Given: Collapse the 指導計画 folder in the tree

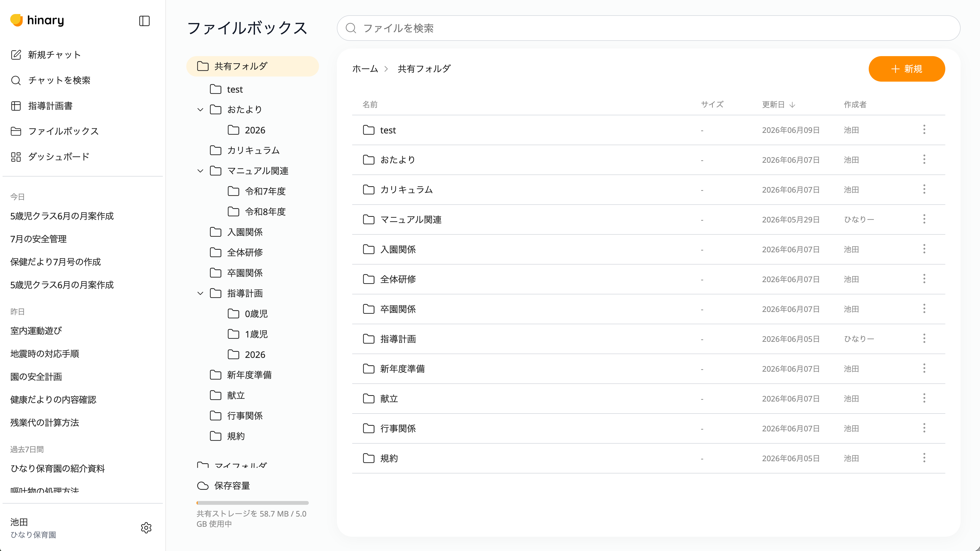Looking at the screenshot, I should pos(201,293).
